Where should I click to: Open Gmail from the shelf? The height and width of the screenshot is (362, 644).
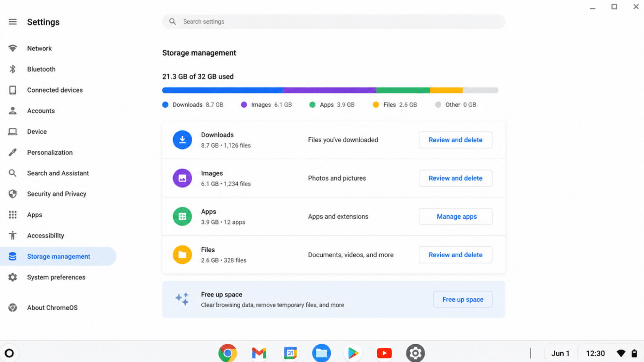[259, 353]
